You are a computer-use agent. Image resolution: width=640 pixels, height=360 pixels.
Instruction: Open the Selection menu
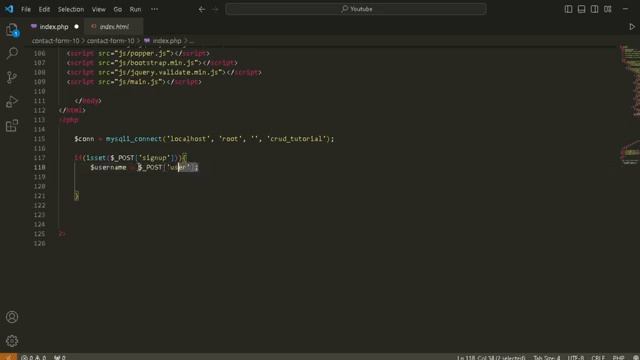[x=71, y=9]
